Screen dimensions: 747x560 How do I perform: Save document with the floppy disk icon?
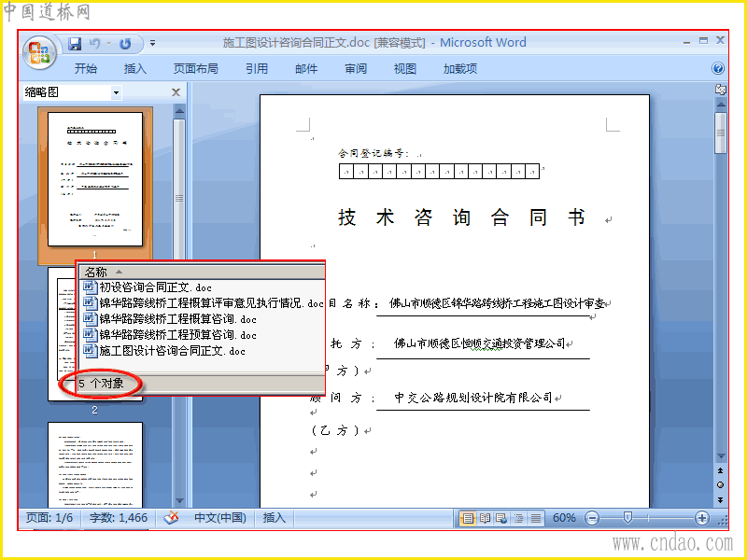(75, 44)
